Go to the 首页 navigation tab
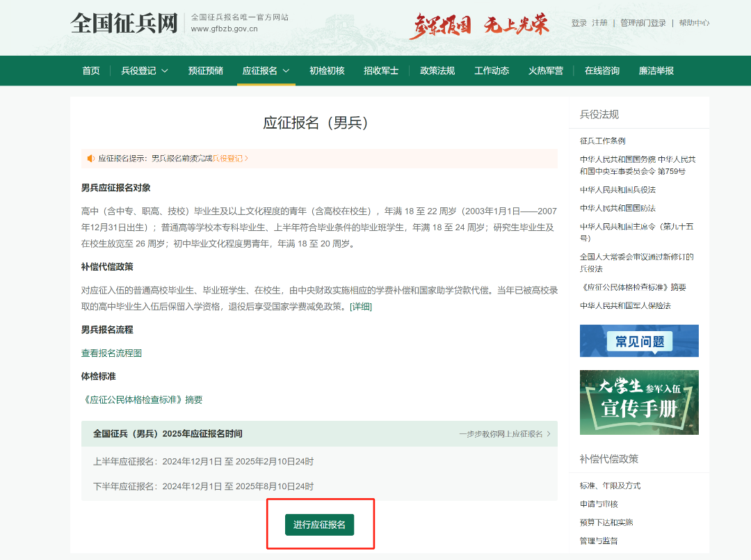 pyautogui.click(x=91, y=70)
